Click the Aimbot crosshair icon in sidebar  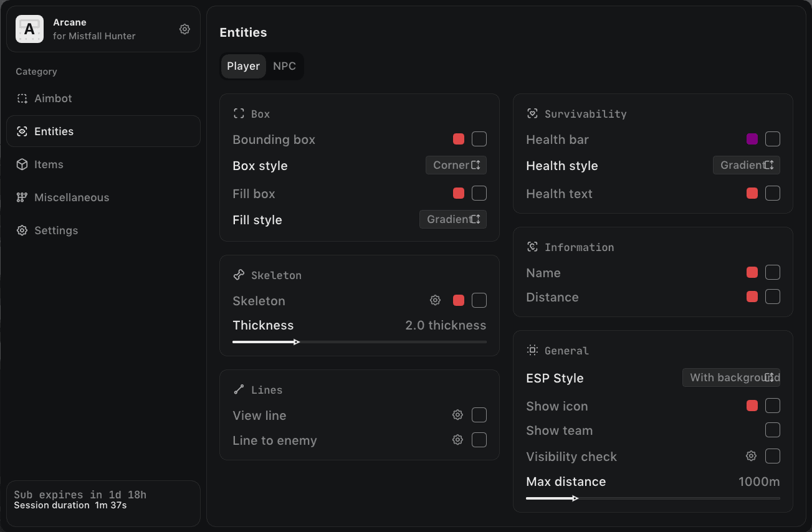pyautogui.click(x=22, y=98)
